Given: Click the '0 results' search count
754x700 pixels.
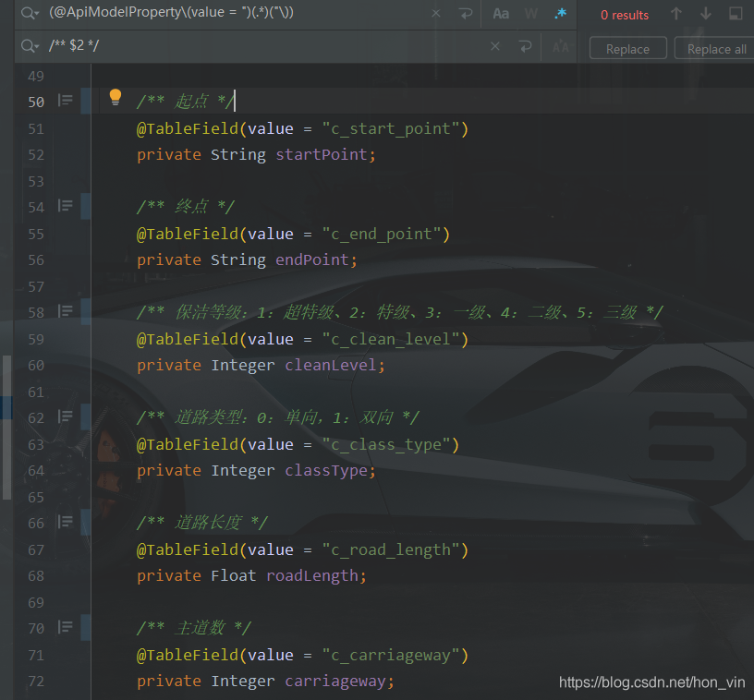Looking at the screenshot, I should click(624, 16).
